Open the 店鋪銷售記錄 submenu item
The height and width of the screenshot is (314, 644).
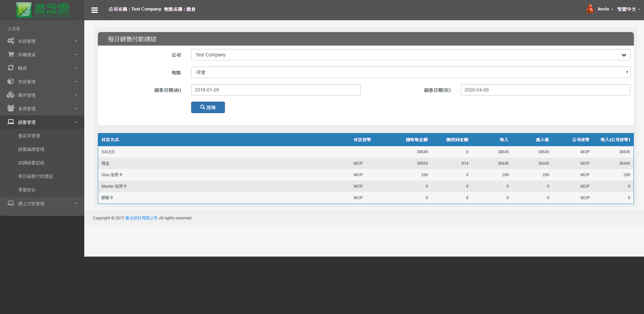pos(31,163)
